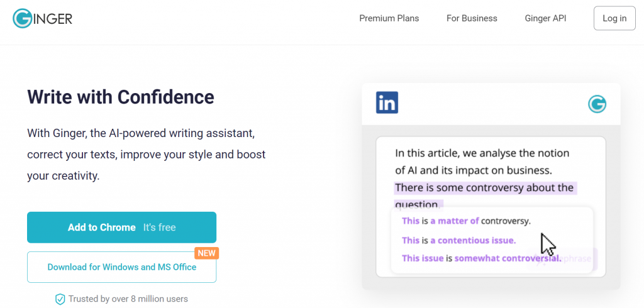Click text 'In this article, we analyse the notion'
The width and height of the screenshot is (644, 308).
click(x=482, y=153)
